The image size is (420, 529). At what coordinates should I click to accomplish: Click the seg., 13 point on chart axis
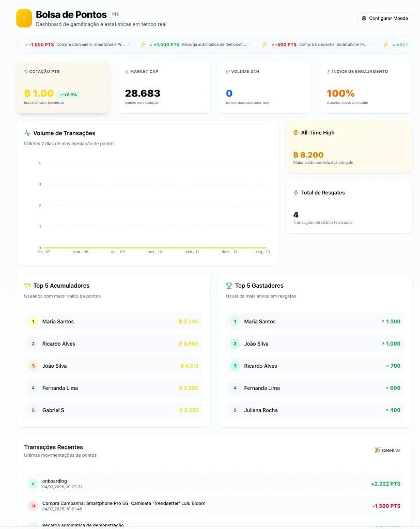point(262,252)
